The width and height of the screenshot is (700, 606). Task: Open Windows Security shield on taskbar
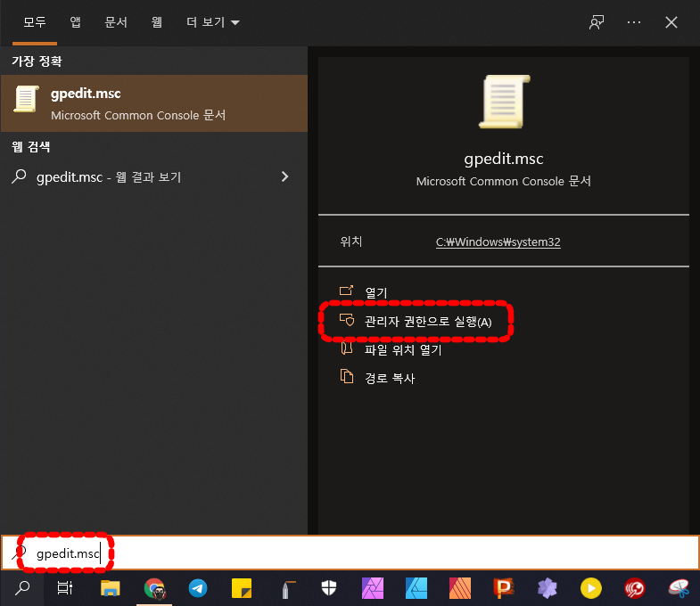pos(329,588)
